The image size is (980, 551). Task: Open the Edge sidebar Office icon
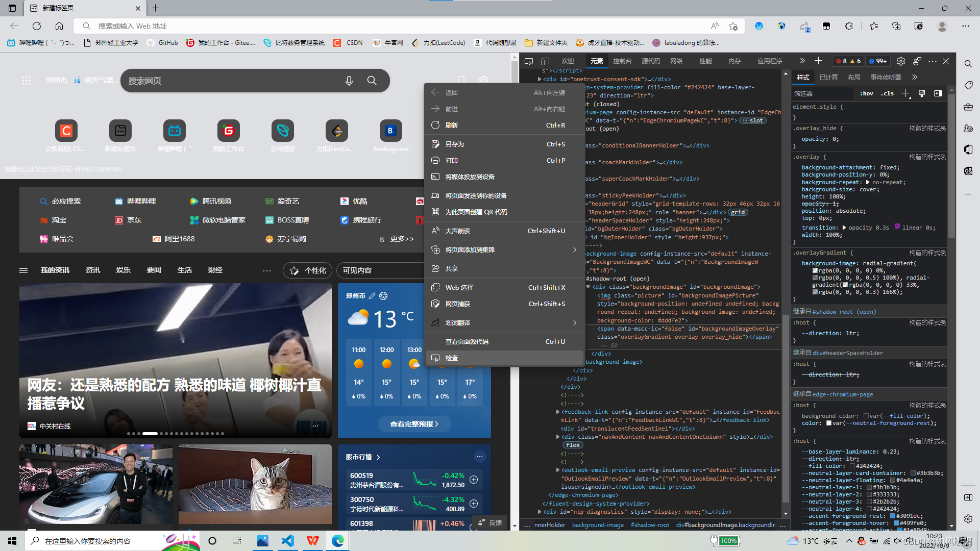[x=968, y=149]
